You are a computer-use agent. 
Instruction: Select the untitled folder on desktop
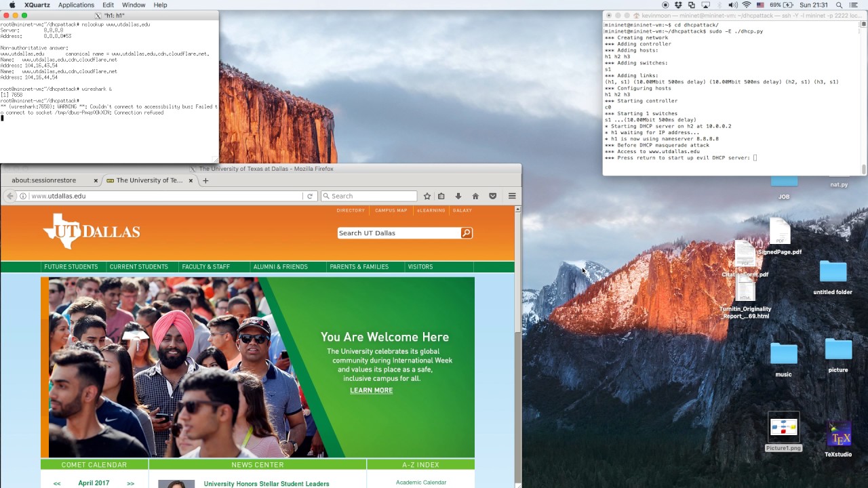[x=833, y=278]
